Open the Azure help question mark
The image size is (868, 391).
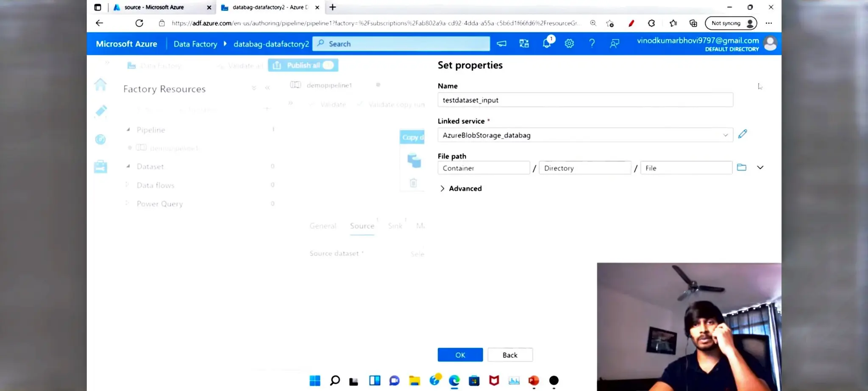pyautogui.click(x=592, y=43)
